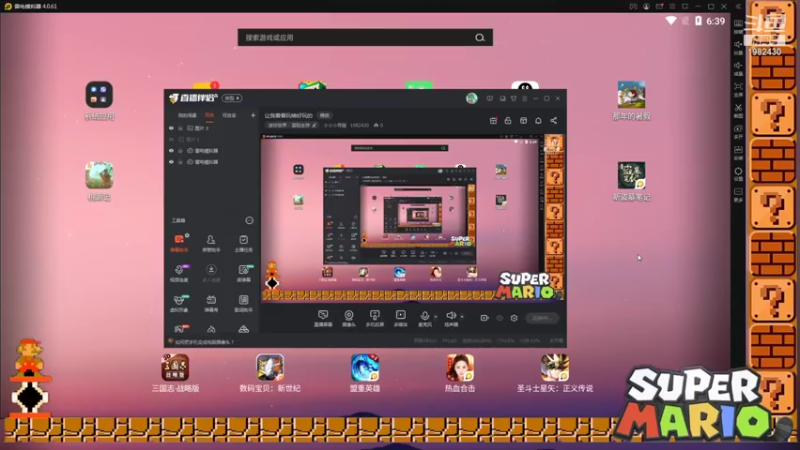Open the 房管助手 tool
This screenshot has width=800, height=450.
pos(211,243)
